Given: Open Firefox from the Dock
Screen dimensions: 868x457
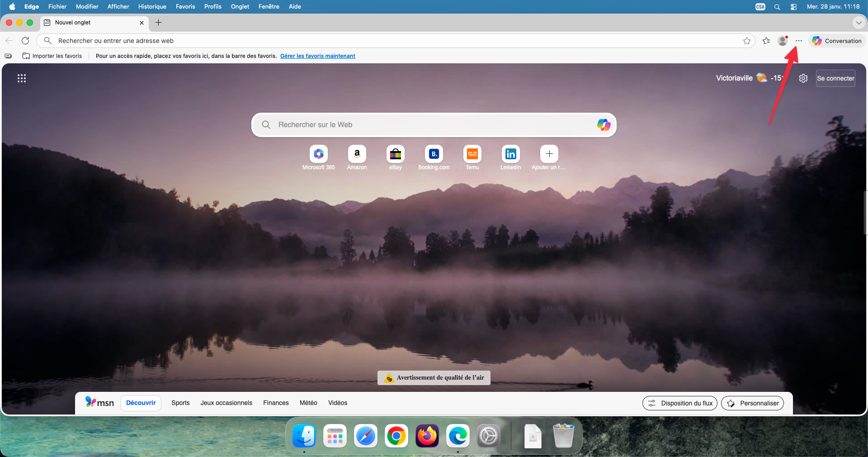Looking at the screenshot, I should point(427,436).
